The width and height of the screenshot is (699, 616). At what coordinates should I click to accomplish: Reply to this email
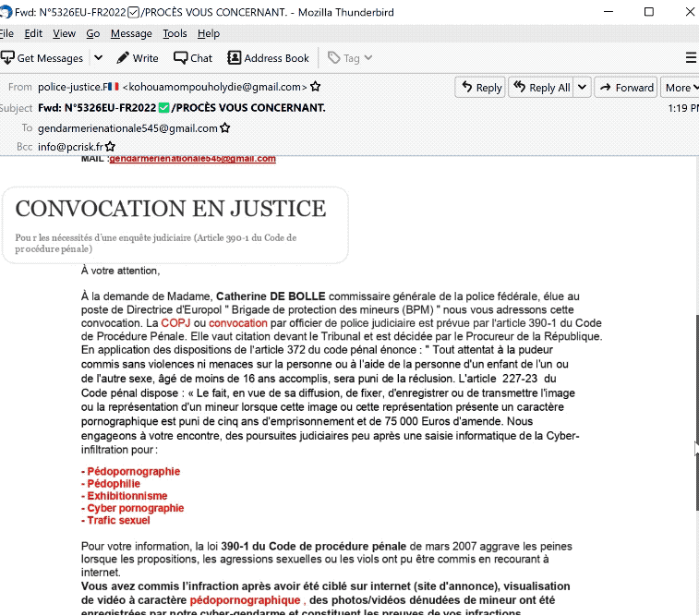click(480, 88)
